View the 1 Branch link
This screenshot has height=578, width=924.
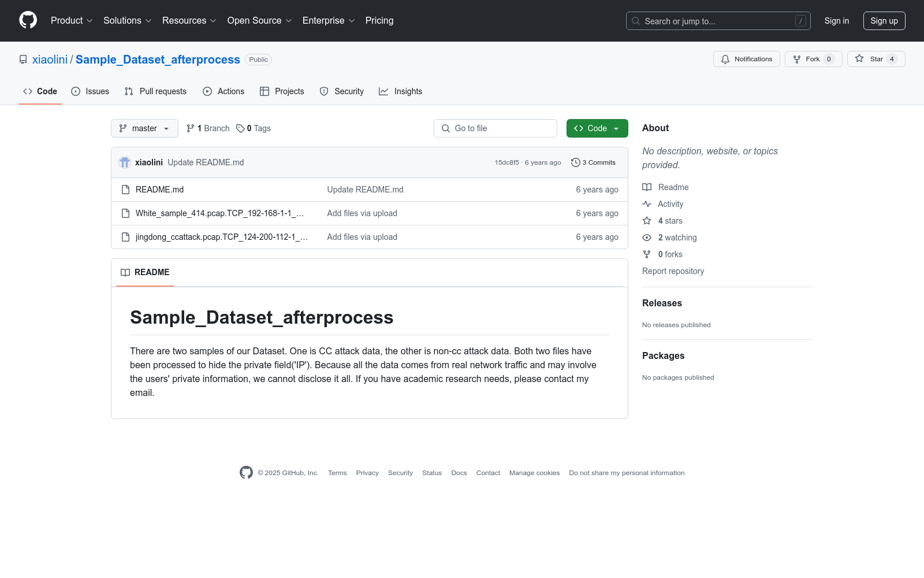pyautogui.click(x=208, y=128)
